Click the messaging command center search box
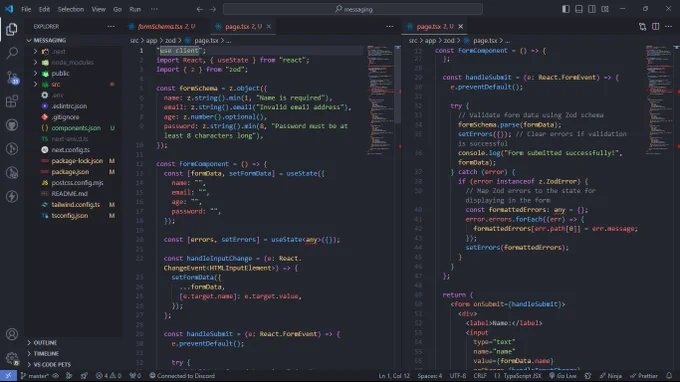The image size is (680, 382). [x=353, y=9]
